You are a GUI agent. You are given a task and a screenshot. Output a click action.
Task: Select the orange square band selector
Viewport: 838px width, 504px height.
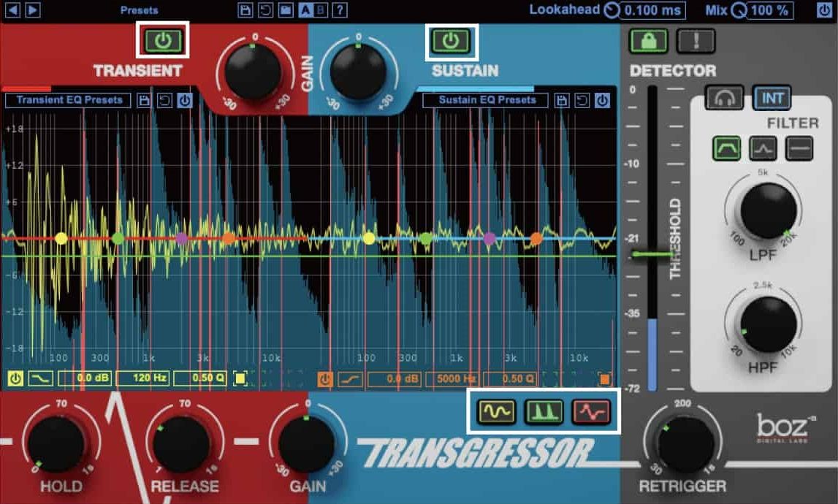pos(604,380)
